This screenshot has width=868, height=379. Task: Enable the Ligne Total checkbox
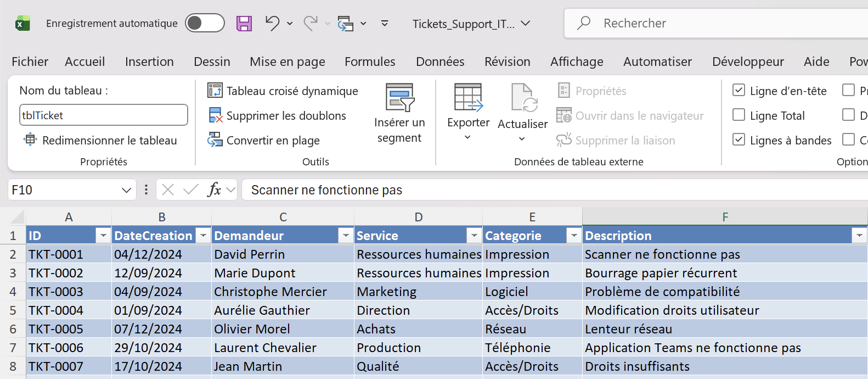739,115
